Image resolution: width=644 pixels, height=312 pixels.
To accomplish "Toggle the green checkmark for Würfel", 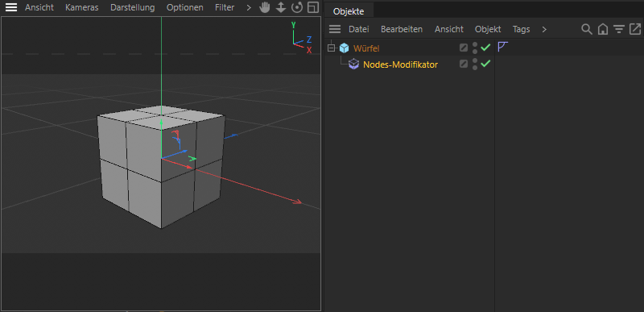I will [486, 48].
